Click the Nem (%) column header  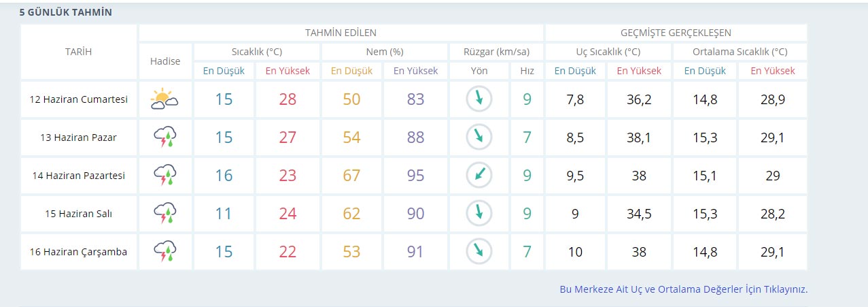(384, 52)
